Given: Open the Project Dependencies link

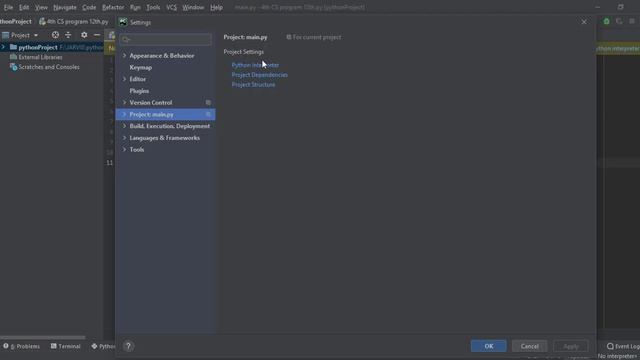Looking at the screenshot, I should [x=260, y=75].
